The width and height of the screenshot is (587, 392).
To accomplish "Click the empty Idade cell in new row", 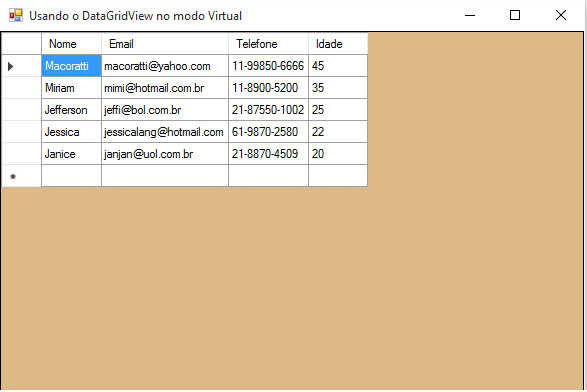I will click(338, 176).
